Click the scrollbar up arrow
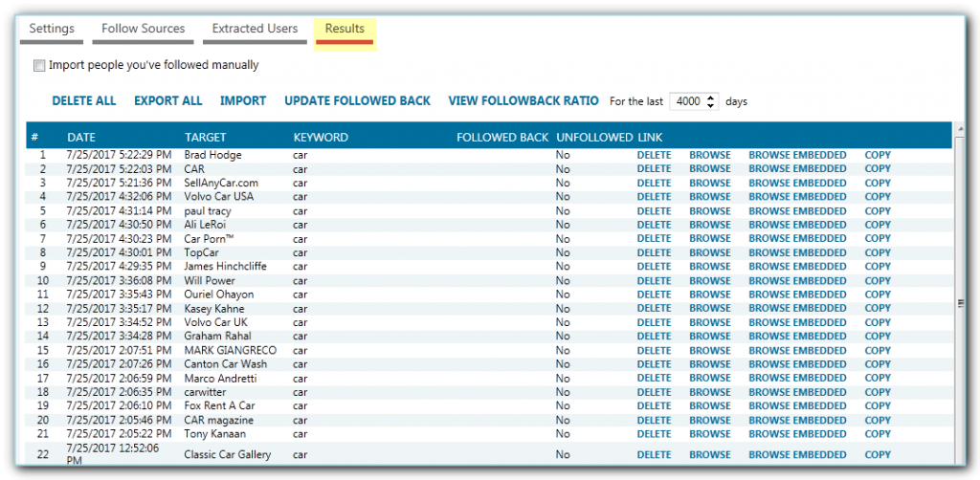The image size is (980, 480). [961, 127]
